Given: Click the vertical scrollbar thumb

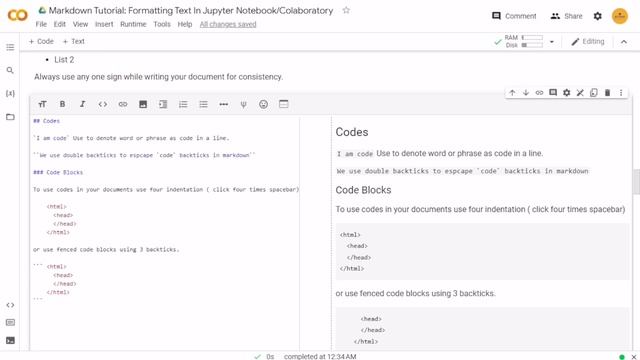Looking at the screenshot, I should [636, 182].
